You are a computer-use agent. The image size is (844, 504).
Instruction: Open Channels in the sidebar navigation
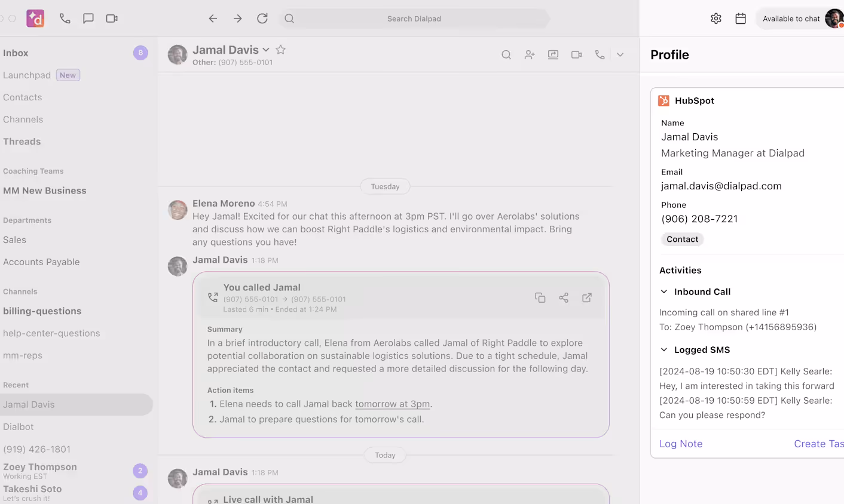click(23, 119)
